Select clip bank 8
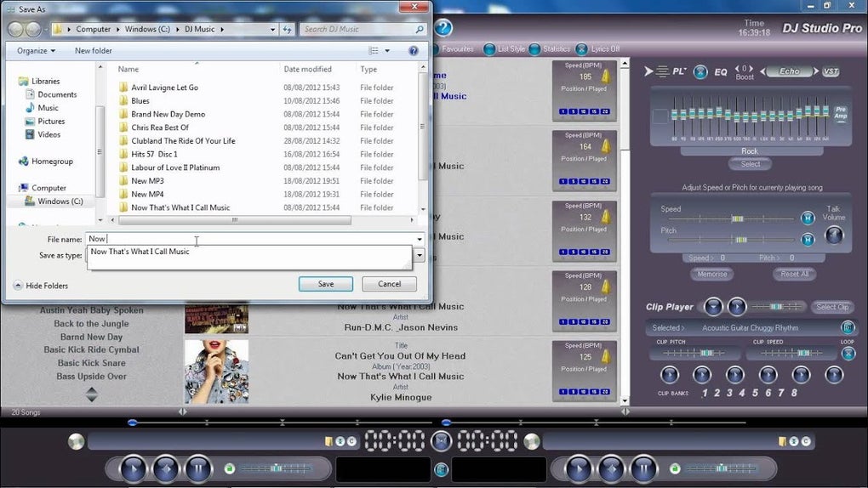Image resolution: width=868 pixels, height=488 pixels. 794,393
